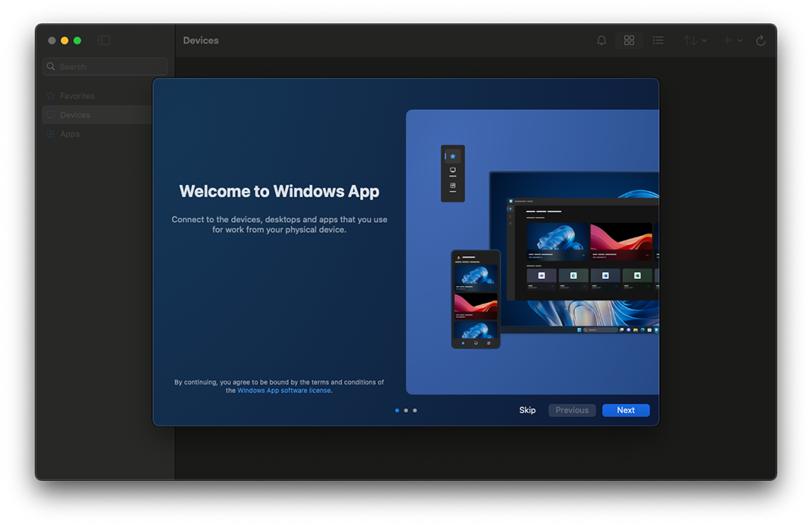The height and width of the screenshot is (527, 812).
Task: Click the phone illustration in welcome dialog
Action: (x=476, y=300)
